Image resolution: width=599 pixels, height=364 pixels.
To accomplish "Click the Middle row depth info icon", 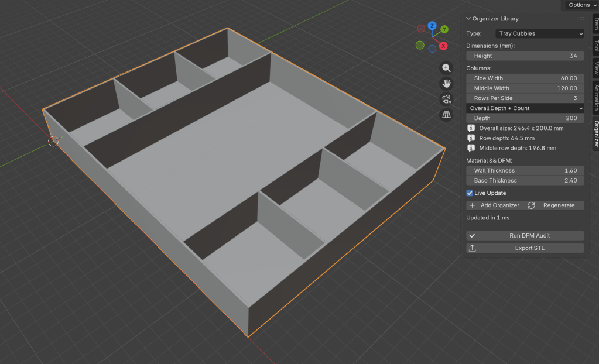I will 471,148.
